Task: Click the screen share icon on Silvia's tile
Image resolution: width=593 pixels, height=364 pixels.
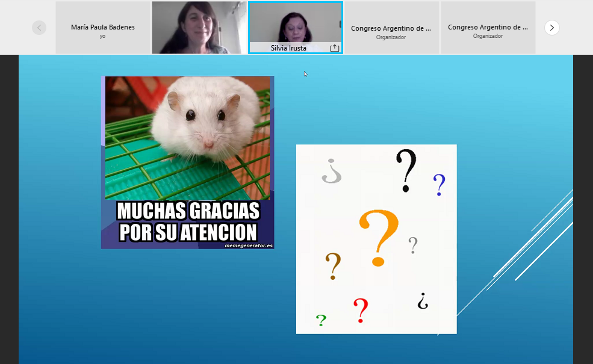Action: pyautogui.click(x=335, y=48)
